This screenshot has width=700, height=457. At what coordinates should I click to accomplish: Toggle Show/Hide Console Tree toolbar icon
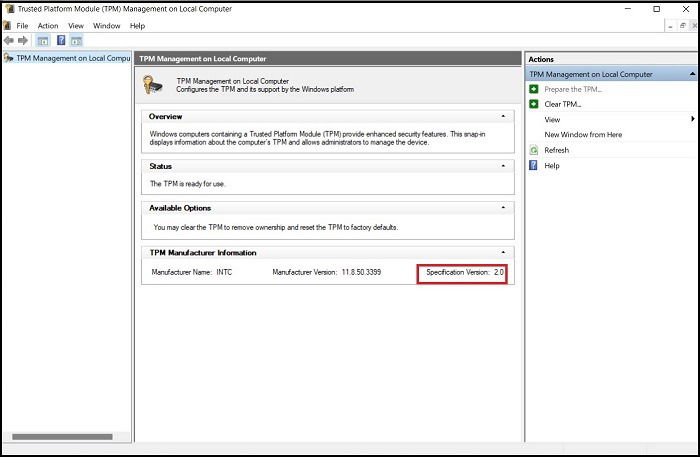pyautogui.click(x=43, y=41)
